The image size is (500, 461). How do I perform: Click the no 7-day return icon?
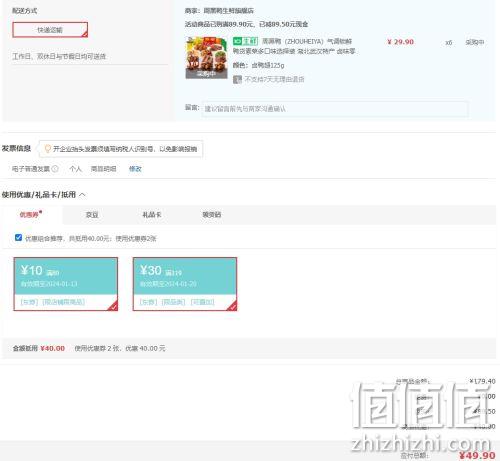point(237,79)
